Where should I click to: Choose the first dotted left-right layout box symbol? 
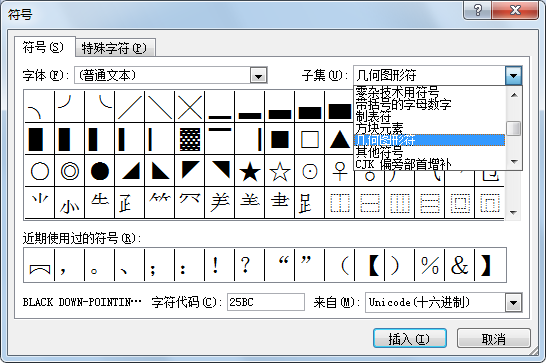point(340,202)
